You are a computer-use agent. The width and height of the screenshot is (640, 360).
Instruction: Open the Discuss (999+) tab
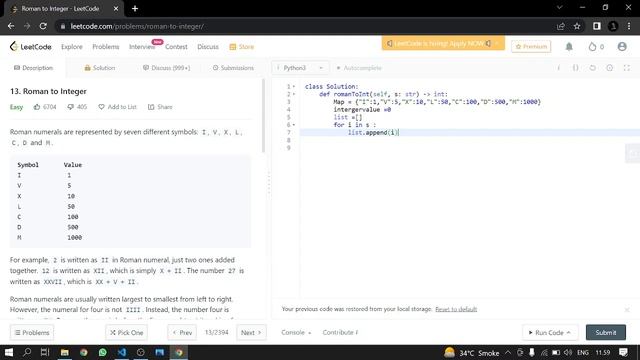[167, 68]
